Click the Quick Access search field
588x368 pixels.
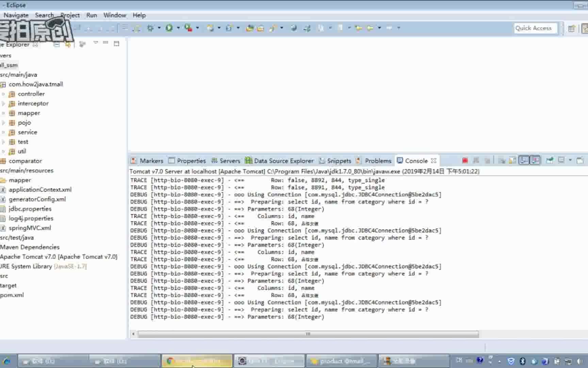536,28
